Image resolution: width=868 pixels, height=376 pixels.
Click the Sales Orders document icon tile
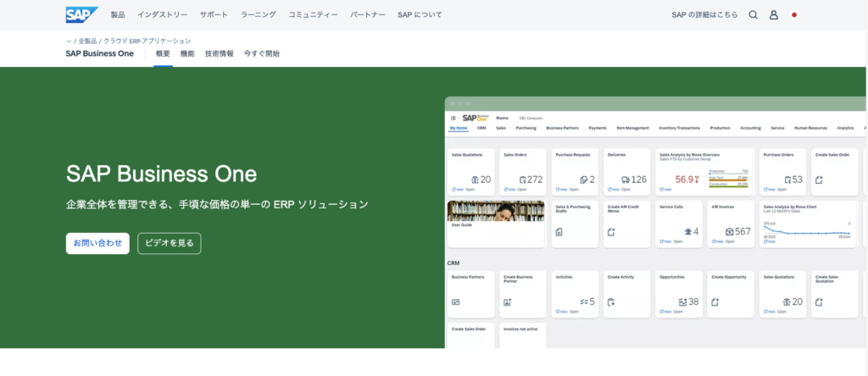point(522,180)
